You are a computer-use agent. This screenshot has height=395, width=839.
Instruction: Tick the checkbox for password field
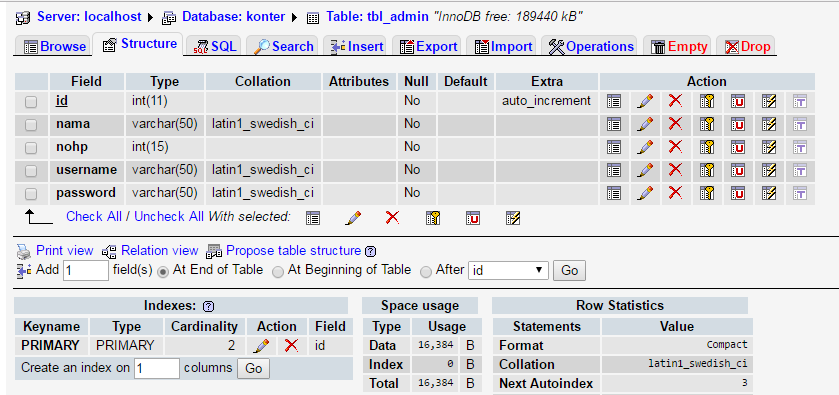pos(31,194)
